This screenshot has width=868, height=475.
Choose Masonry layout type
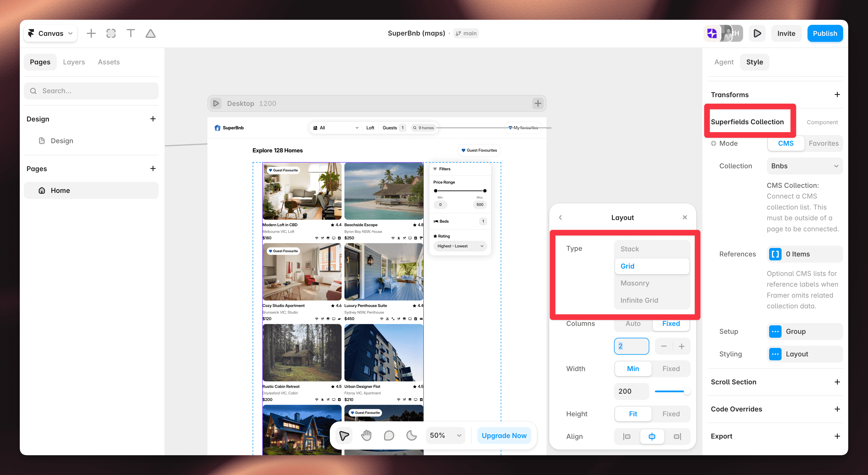click(652, 283)
